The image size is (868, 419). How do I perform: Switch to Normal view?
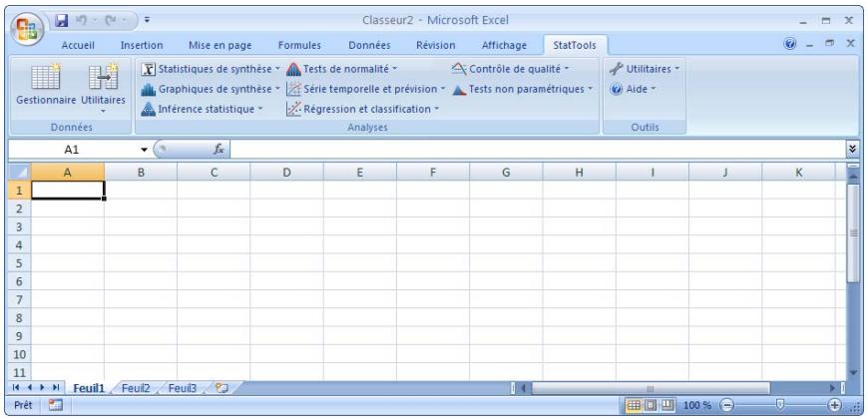point(634,405)
